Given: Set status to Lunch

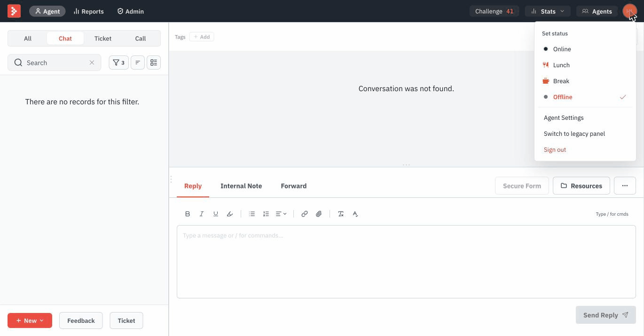Looking at the screenshot, I should pos(585,65).
